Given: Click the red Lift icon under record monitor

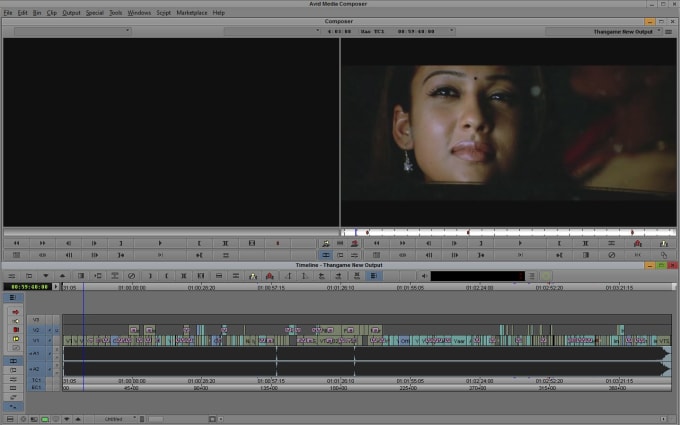Looking at the screenshot, I should [x=638, y=243].
